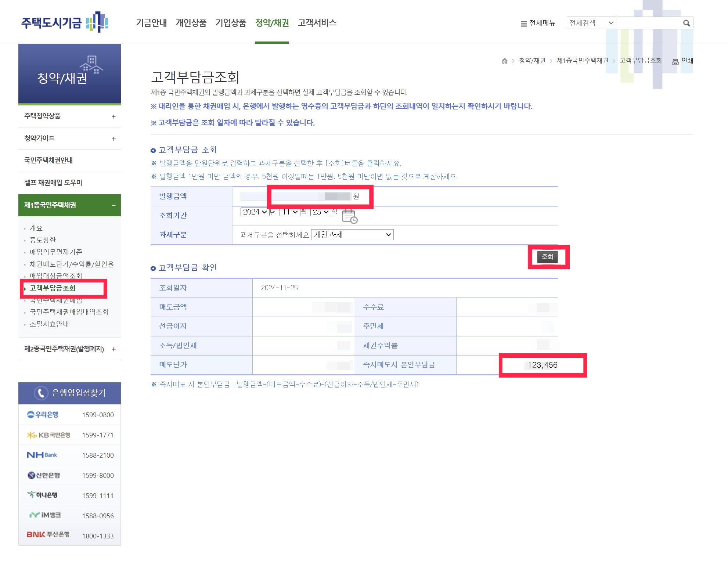Click the home breadcrumb icon
Image resolution: width=728 pixels, height=577 pixels.
coord(505,61)
